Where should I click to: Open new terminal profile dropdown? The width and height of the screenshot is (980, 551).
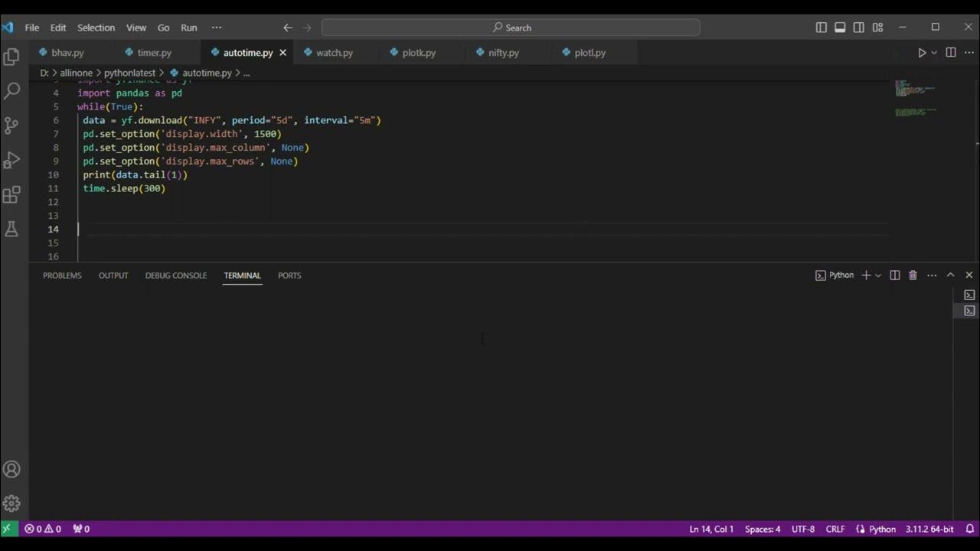tap(878, 275)
